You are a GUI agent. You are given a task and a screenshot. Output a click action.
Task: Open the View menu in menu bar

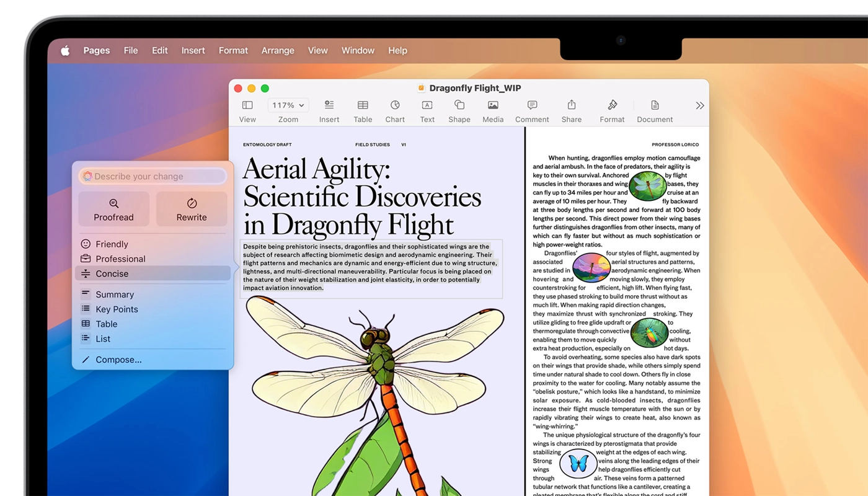tap(318, 51)
